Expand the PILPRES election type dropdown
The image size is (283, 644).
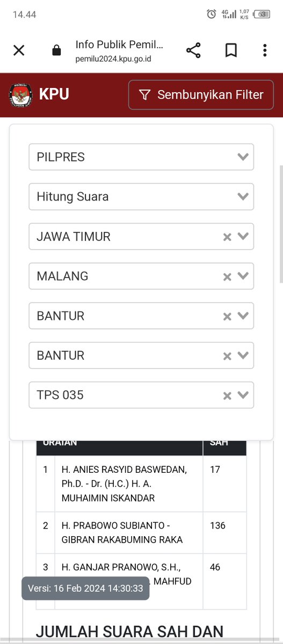coord(141,157)
